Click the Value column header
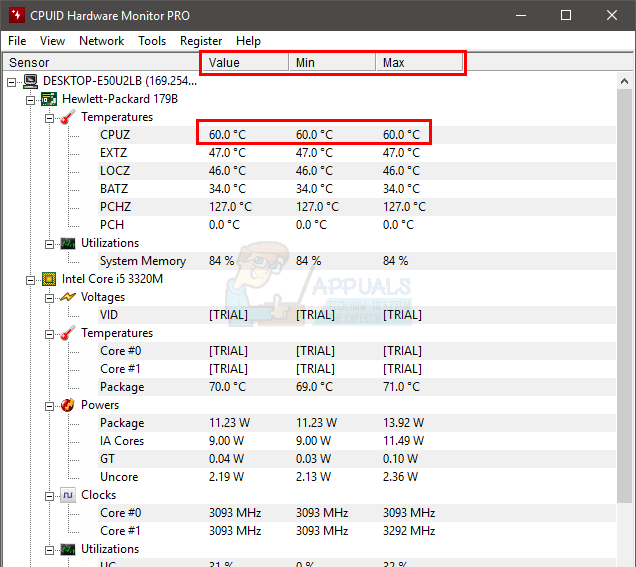This screenshot has width=636, height=567. (x=245, y=62)
